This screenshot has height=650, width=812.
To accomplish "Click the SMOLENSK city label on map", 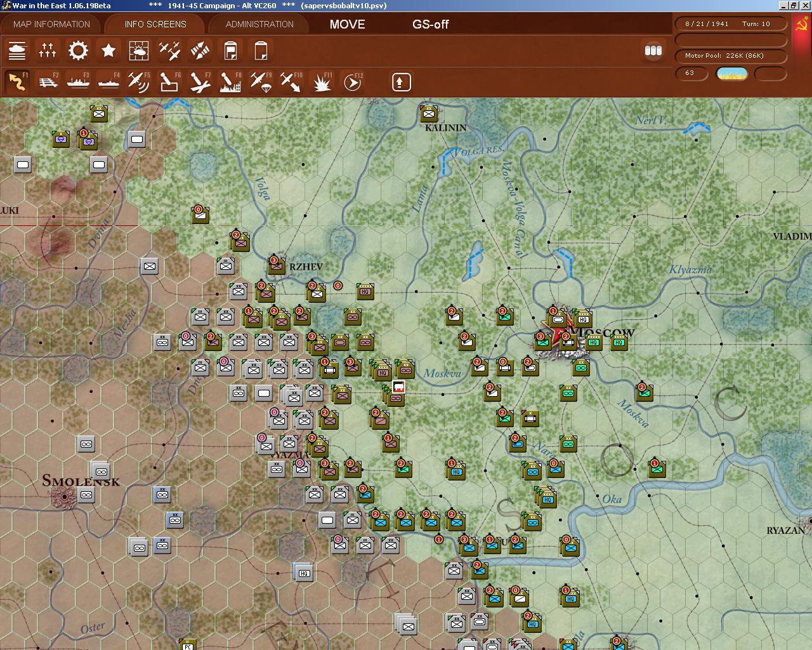I will (x=81, y=481).
